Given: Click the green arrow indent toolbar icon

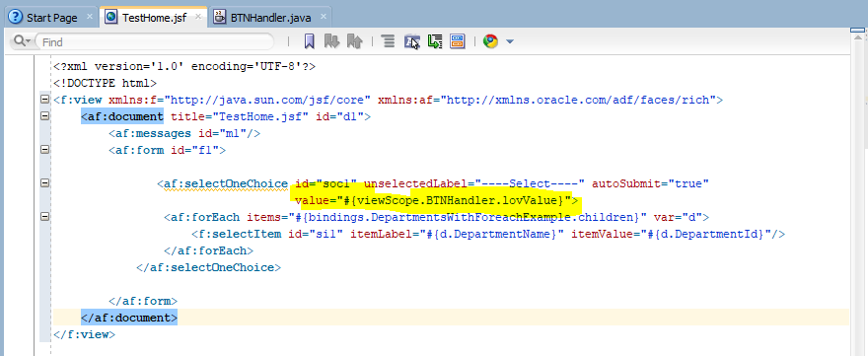Looking at the screenshot, I should point(435,41).
